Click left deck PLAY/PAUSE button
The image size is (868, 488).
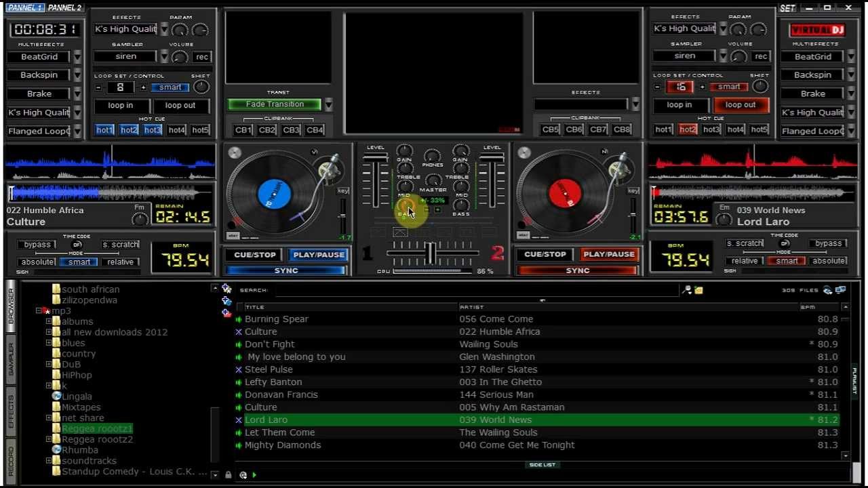(319, 255)
